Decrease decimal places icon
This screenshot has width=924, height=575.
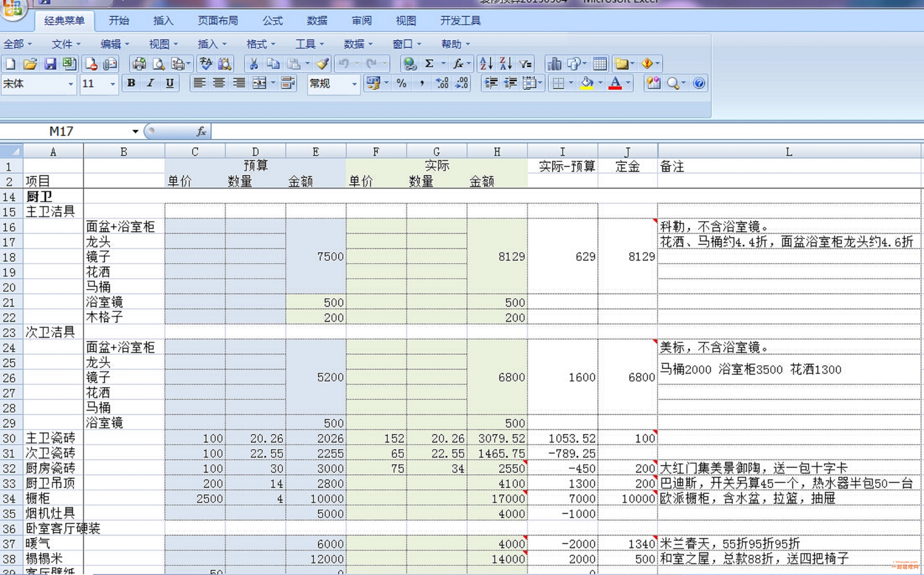point(461,83)
